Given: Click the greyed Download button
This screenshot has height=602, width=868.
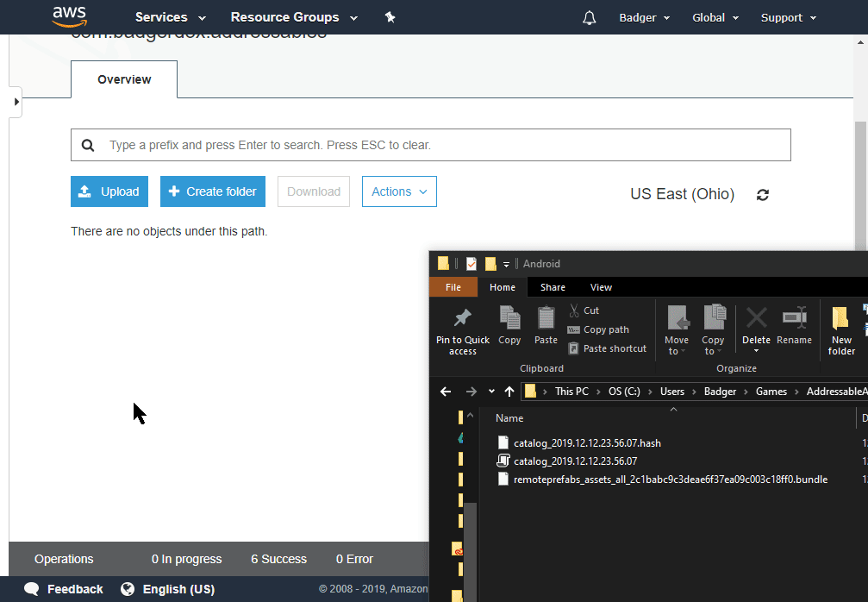Looking at the screenshot, I should coord(313,191).
